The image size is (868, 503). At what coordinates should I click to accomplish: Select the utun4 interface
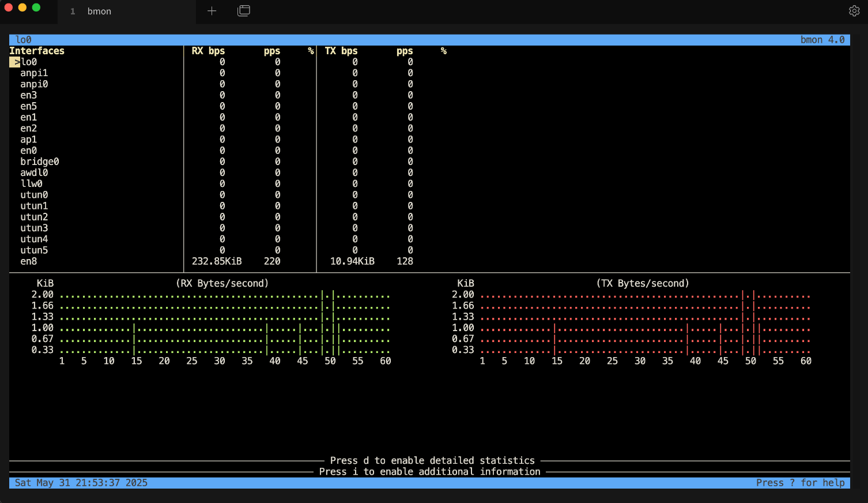(34, 239)
